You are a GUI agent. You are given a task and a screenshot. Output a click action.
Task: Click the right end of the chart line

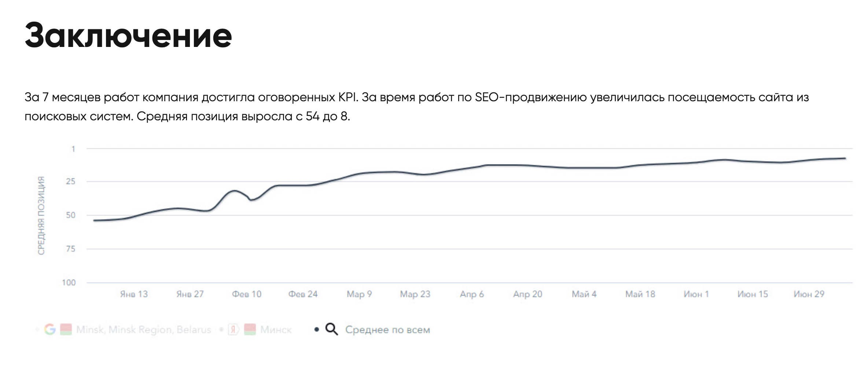(x=845, y=158)
